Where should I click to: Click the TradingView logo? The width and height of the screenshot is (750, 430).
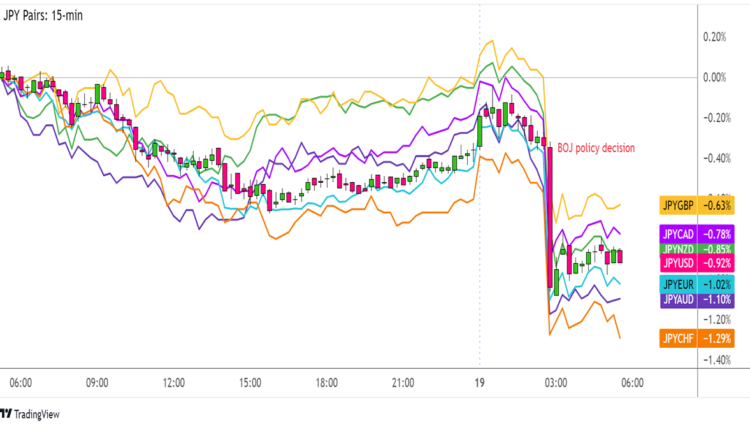pyautogui.click(x=32, y=413)
